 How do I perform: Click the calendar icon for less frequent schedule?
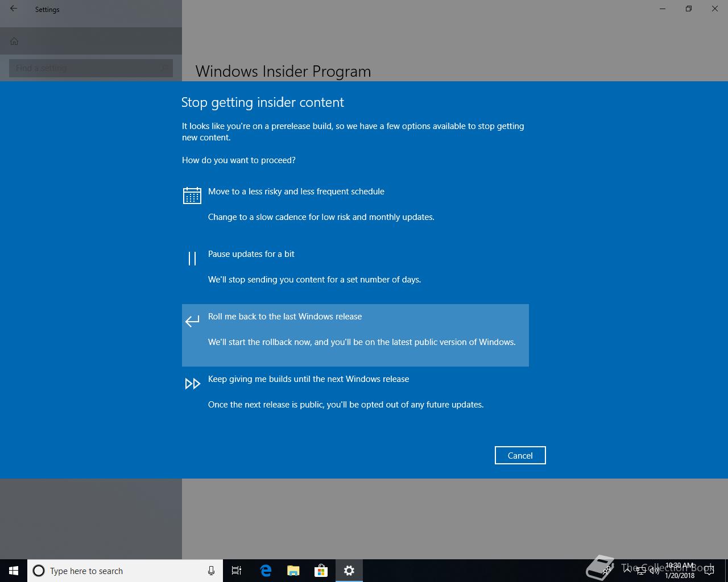coord(192,196)
